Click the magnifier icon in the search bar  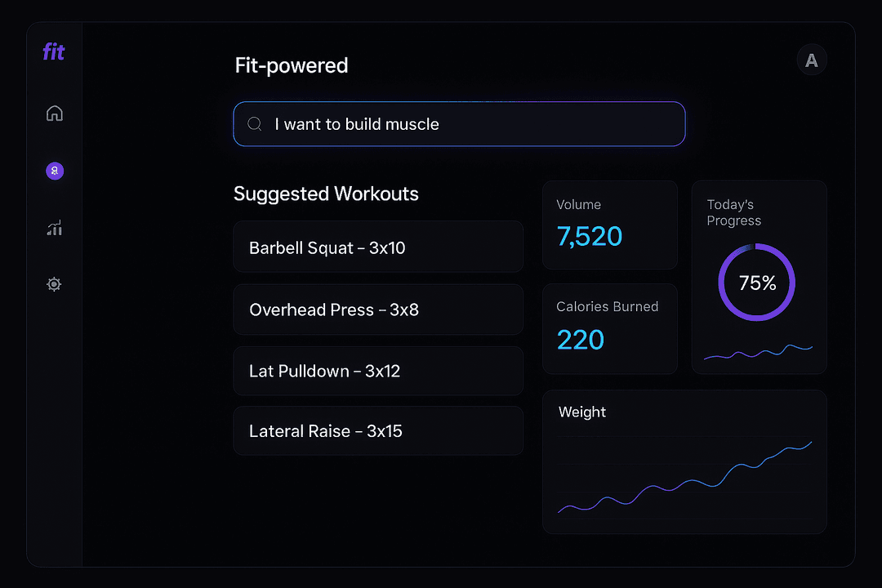pyautogui.click(x=254, y=124)
